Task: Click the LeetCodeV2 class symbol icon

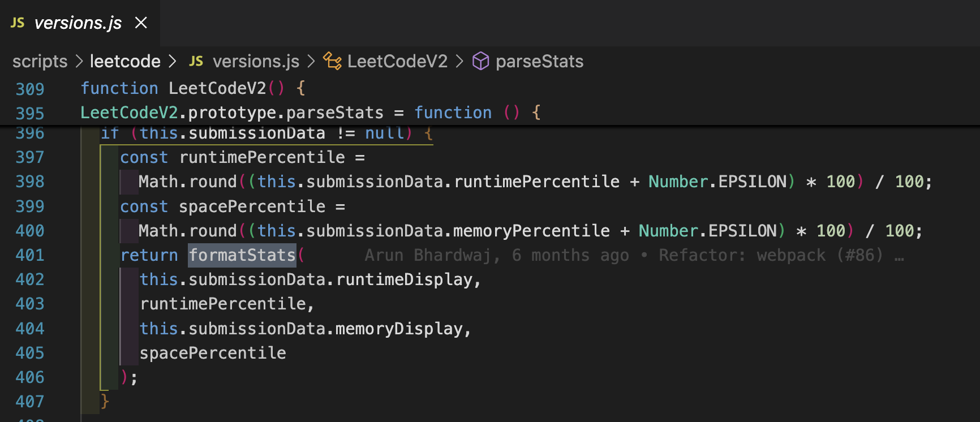Action: 332,61
